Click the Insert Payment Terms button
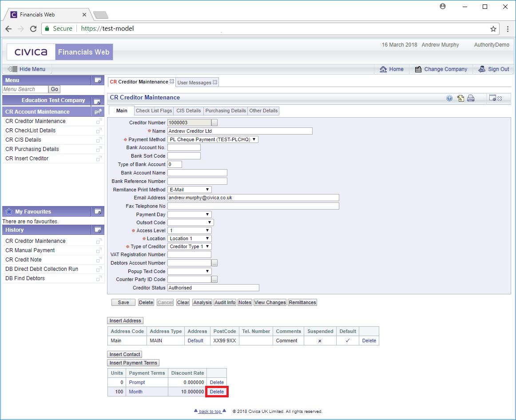This screenshot has width=516, height=420. (133, 363)
